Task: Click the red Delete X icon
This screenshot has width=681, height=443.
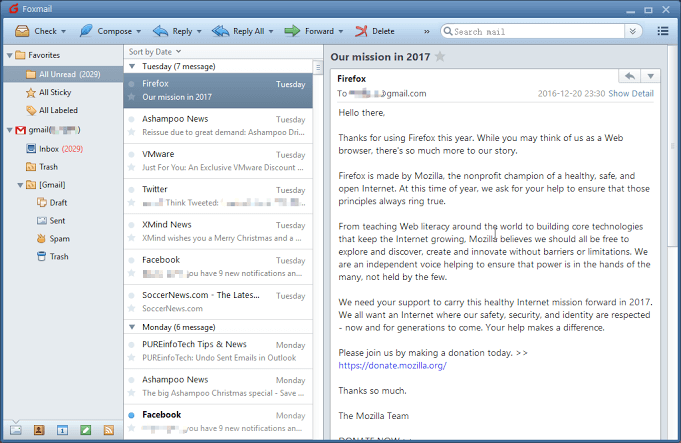Action: [x=361, y=31]
